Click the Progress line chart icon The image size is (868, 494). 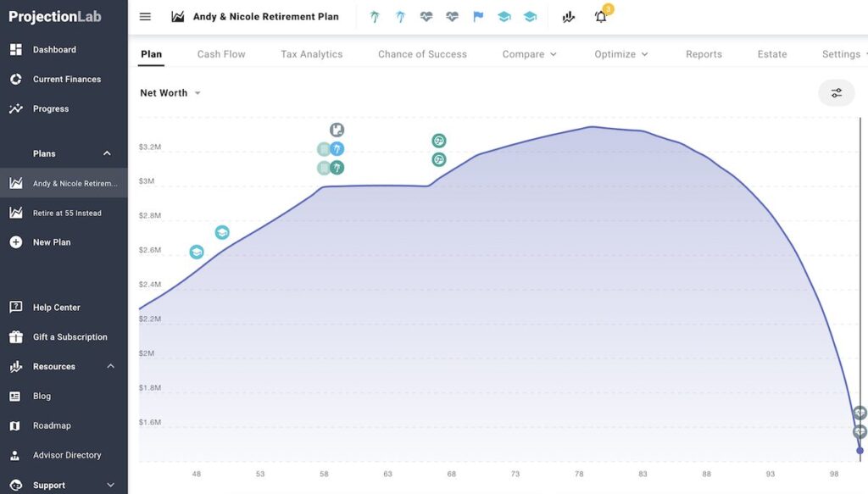pyautogui.click(x=16, y=108)
